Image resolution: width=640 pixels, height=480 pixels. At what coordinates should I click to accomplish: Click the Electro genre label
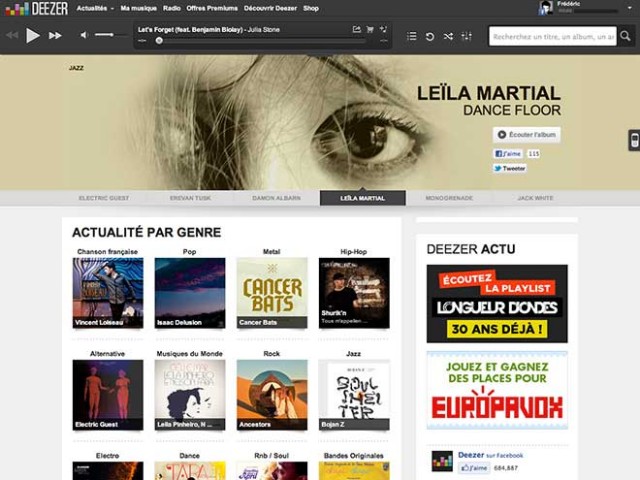[107, 456]
